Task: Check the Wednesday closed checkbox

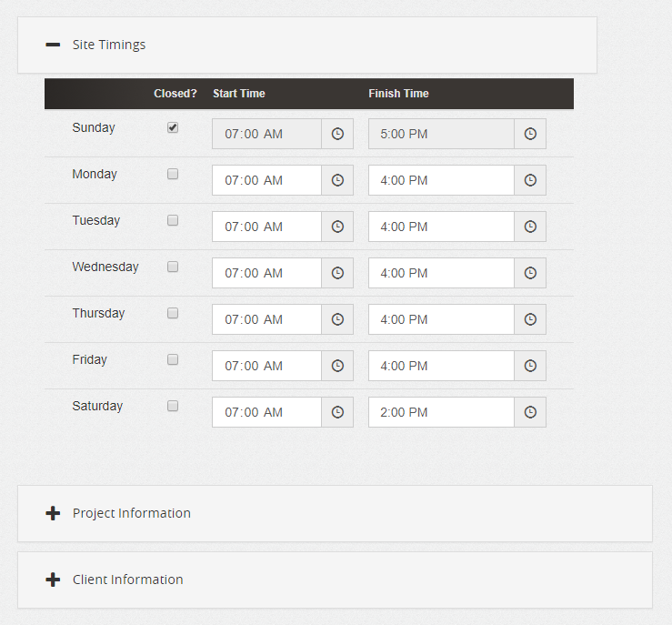Action: tap(173, 267)
